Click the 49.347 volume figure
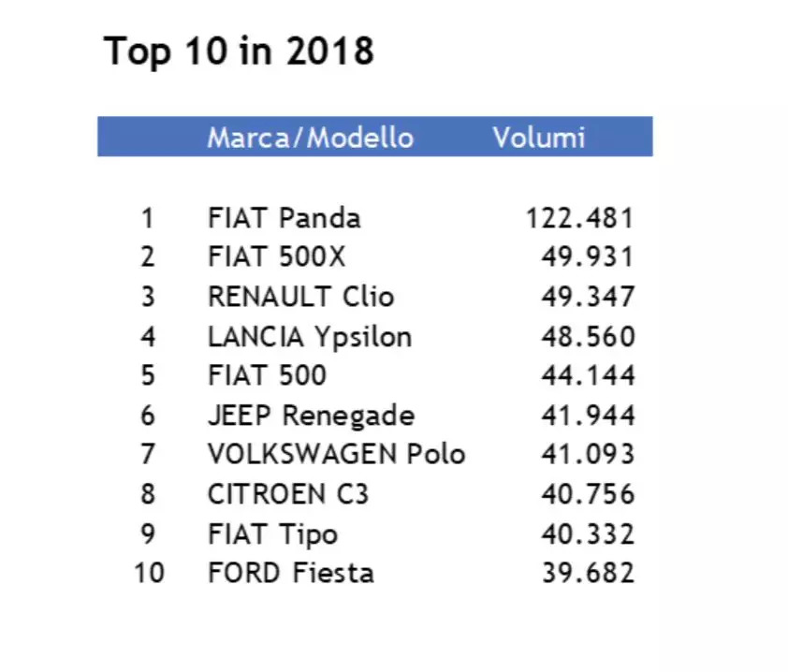 point(588,297)
